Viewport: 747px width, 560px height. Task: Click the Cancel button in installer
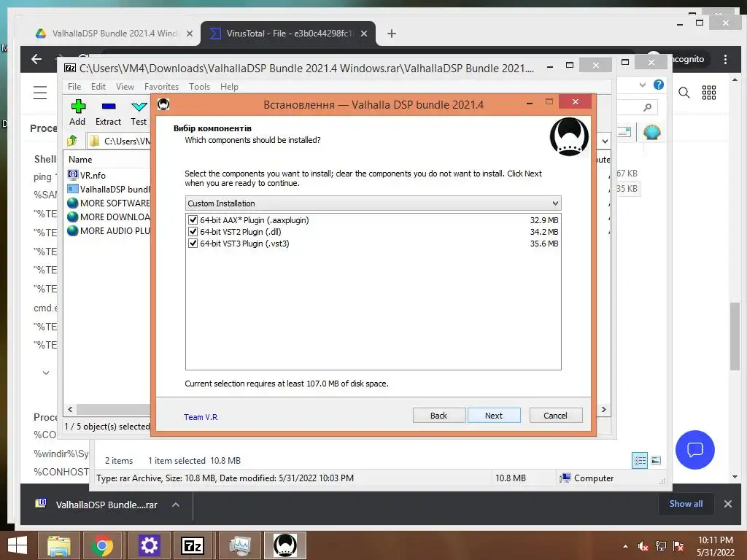[555, 415]
